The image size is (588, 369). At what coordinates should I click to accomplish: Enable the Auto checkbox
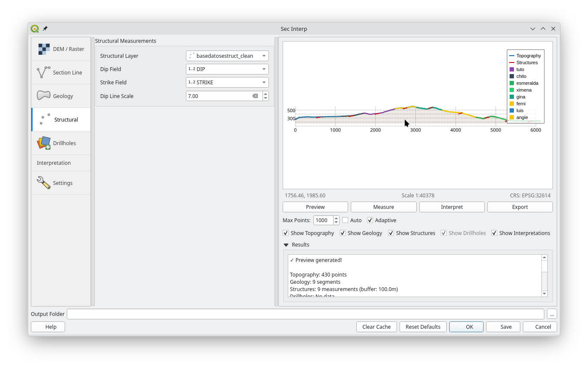(345, 220)
